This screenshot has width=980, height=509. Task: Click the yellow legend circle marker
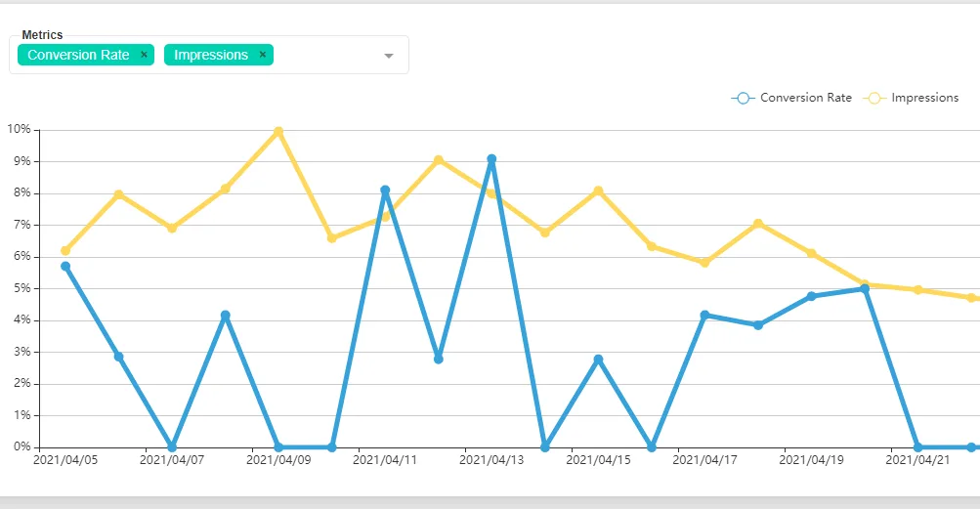pyautogui.click(x=874, y=98)
